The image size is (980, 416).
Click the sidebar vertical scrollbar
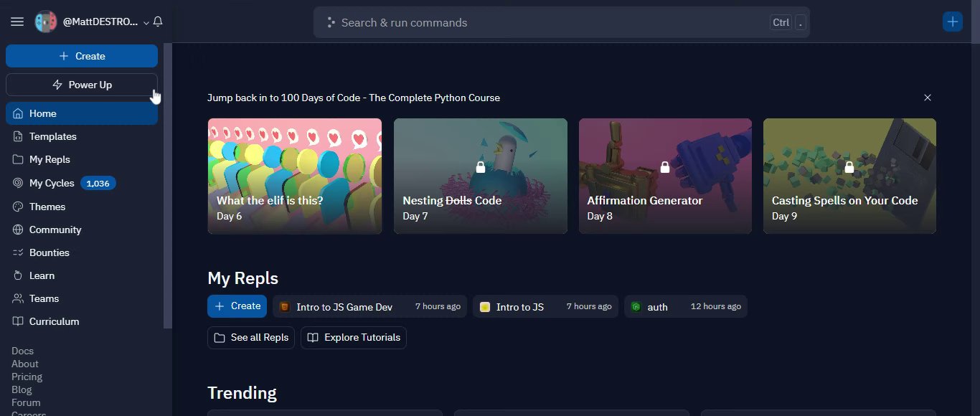click(169, 186)
